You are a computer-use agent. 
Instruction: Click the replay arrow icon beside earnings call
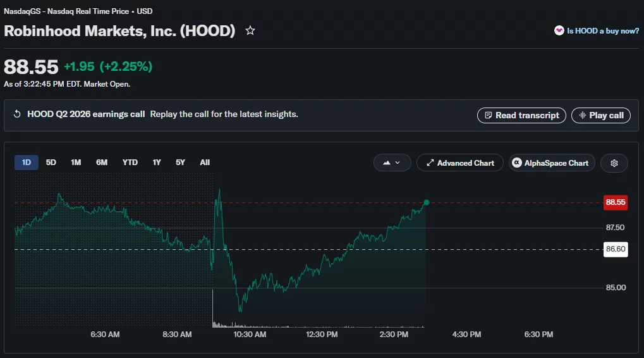click(17, 114)
